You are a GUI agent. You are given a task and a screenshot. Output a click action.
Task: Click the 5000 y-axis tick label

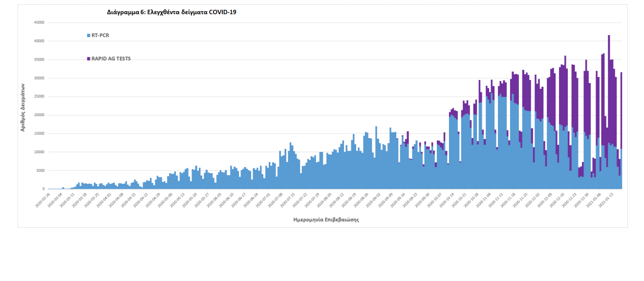click(x=40, y=171)
